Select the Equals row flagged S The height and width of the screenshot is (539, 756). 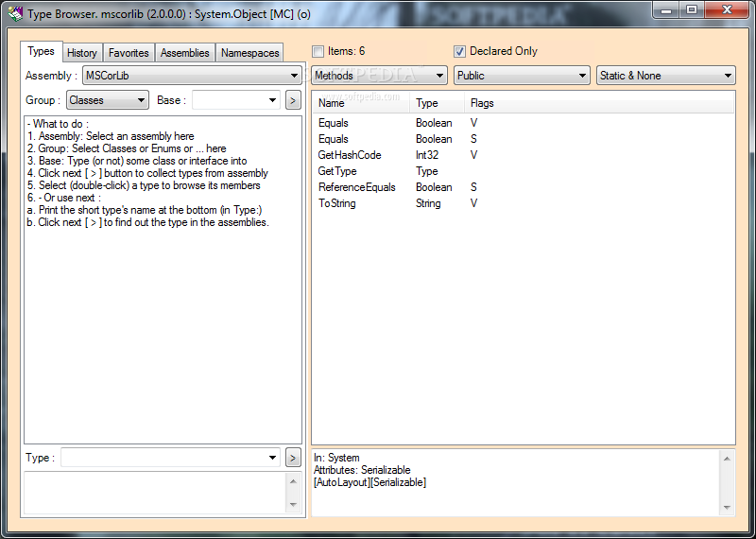524,139
